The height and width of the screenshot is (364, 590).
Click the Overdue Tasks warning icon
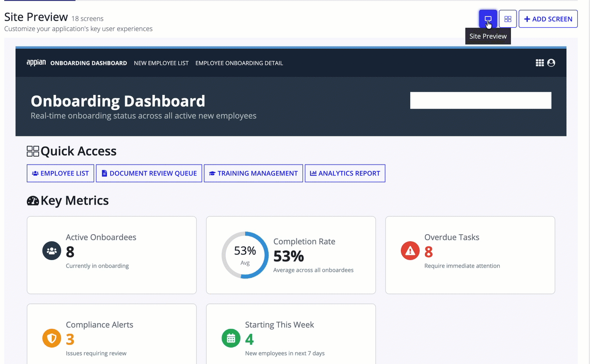pyautogui.click(x=410, y=251)
